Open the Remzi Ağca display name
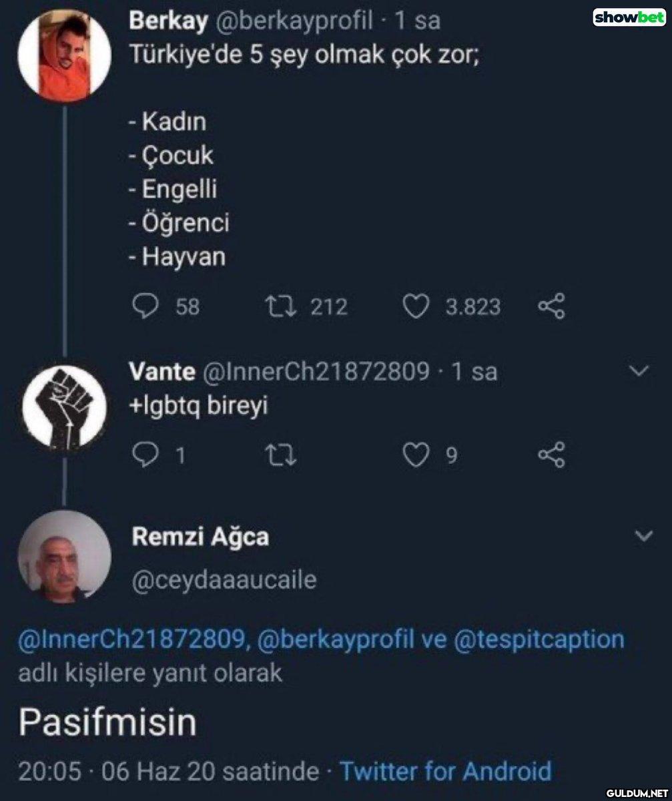This screenshot has height=801, width=672. coord(200,537)
